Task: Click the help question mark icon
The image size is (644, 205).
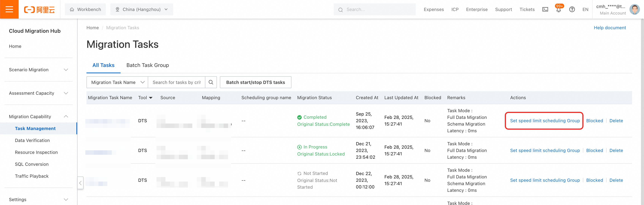Action: 572,9
